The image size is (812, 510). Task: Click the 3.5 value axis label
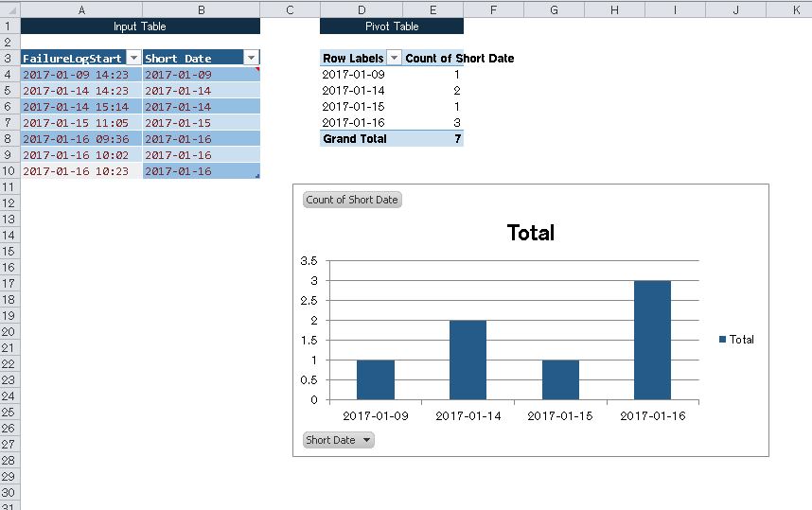(x=309, y=261)
